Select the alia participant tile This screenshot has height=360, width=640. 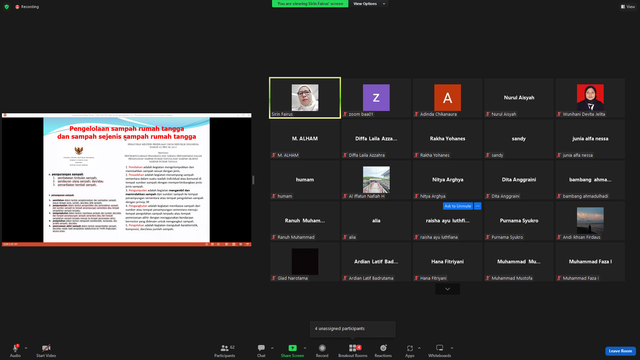(x=376, y=221)
